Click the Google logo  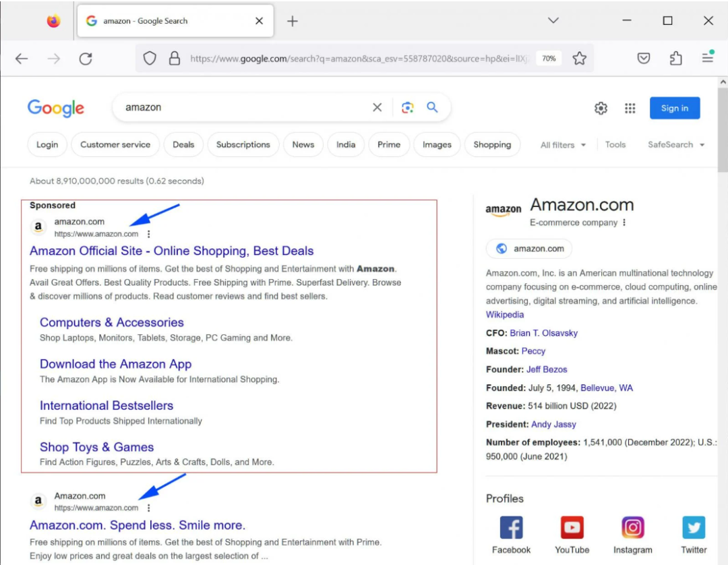click(x=56, y=108)
